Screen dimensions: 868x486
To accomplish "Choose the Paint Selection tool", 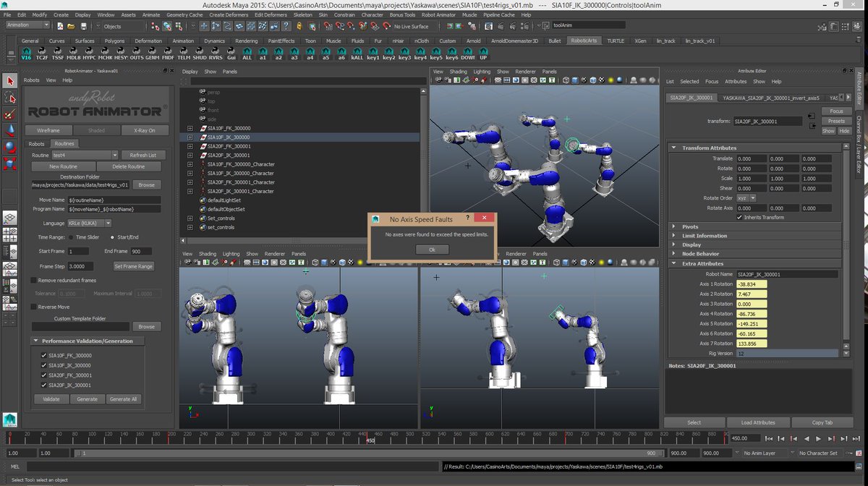I will 10,114.
